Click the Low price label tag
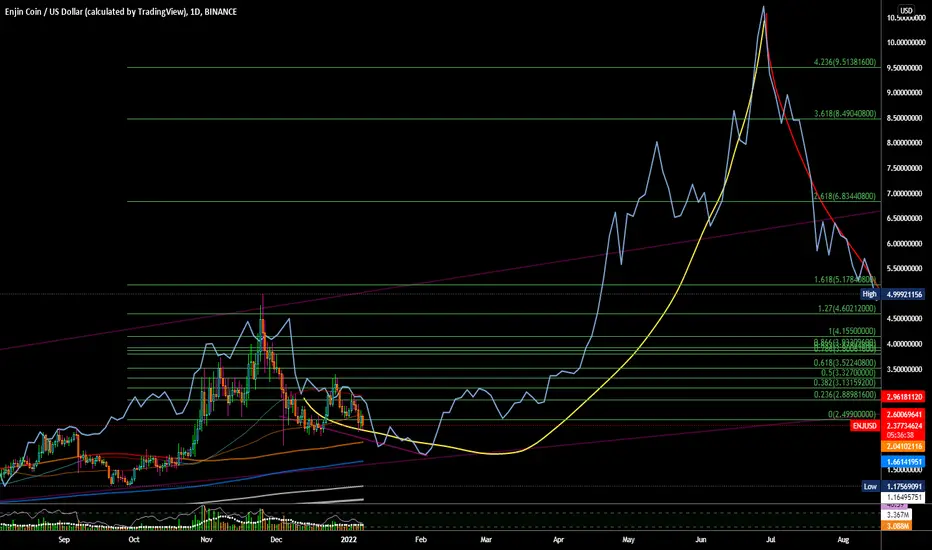This screenshot has width=932, height=550. click(870, 486)
